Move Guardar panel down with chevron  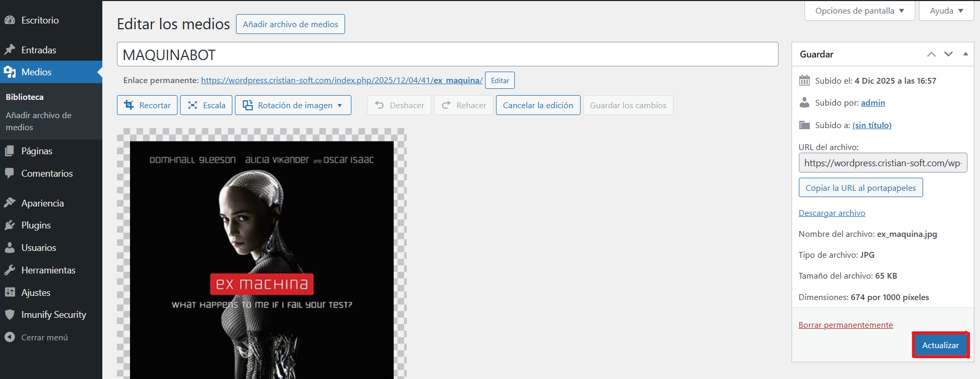coord(948,54)
